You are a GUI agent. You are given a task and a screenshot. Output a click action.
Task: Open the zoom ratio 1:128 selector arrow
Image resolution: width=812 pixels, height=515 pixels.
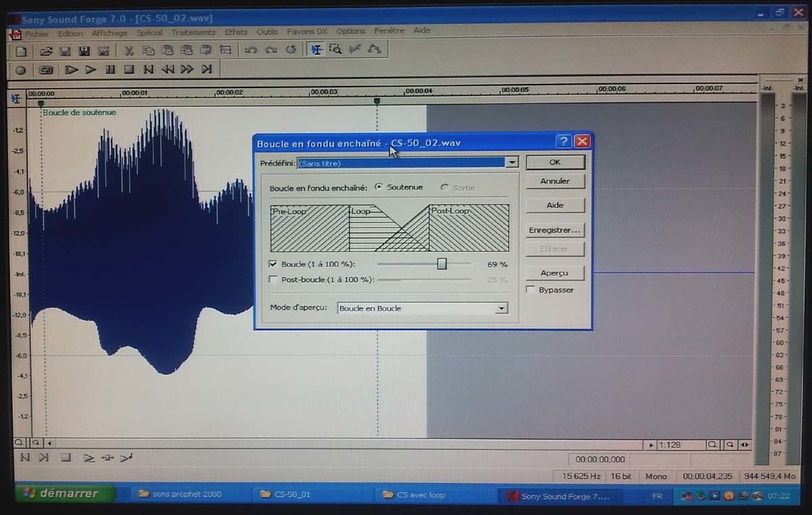652,445
